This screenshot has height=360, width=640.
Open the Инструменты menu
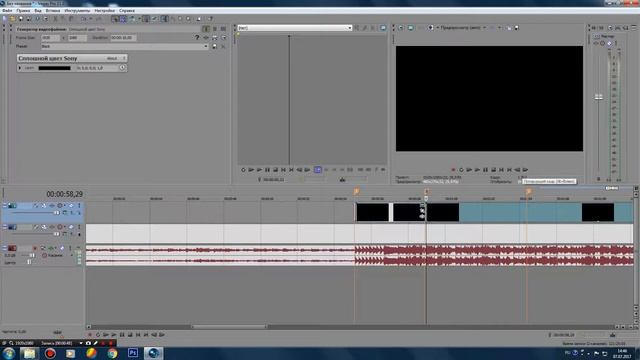point(77,11)
